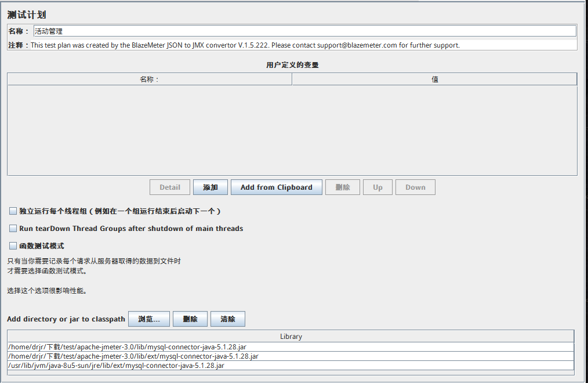
Task: Enable 函数测试模式 checkbox
Action: coord(13,246)
